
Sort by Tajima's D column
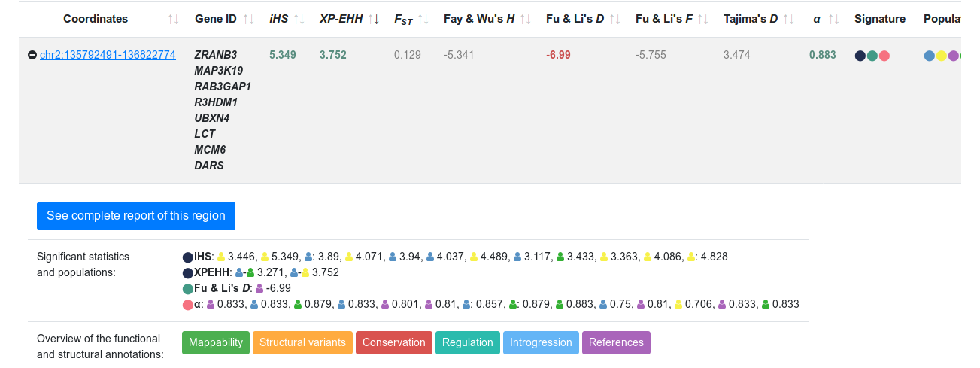pos(788,19)
